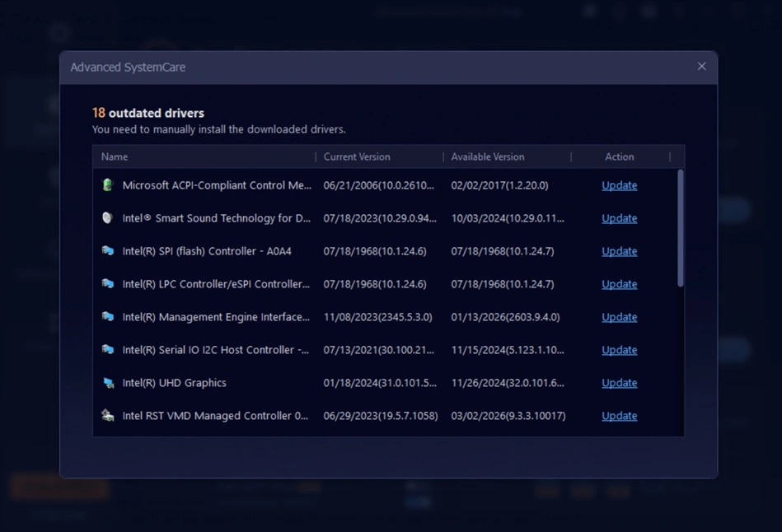
Task: Click available version 01/13/2026(2603.9.4.0)
Action: (x=505, y=317)
